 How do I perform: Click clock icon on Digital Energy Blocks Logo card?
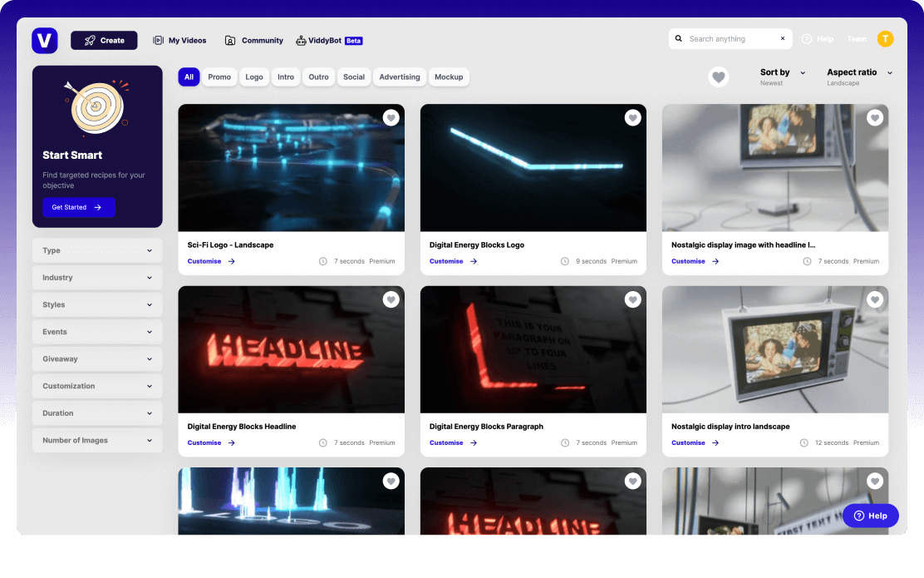point(564,261)
